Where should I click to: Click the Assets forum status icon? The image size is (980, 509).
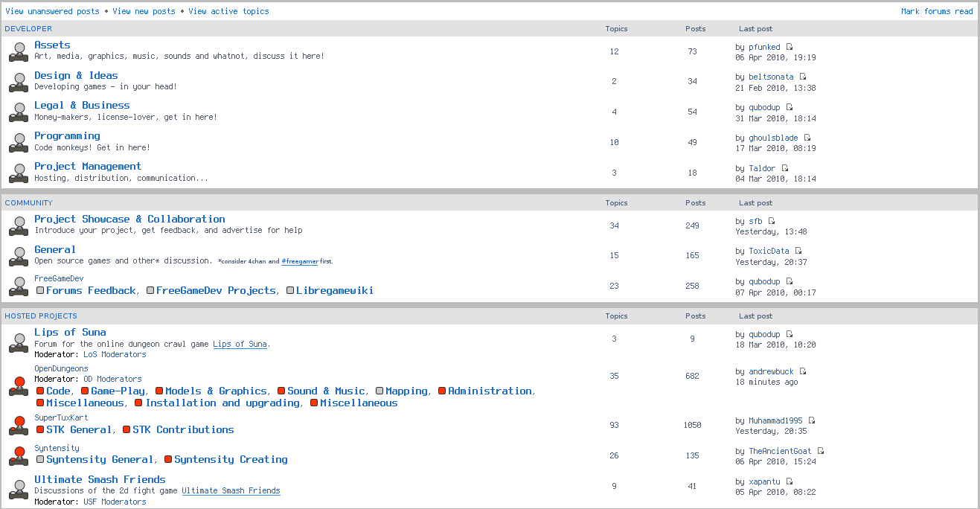coord(19,51)
